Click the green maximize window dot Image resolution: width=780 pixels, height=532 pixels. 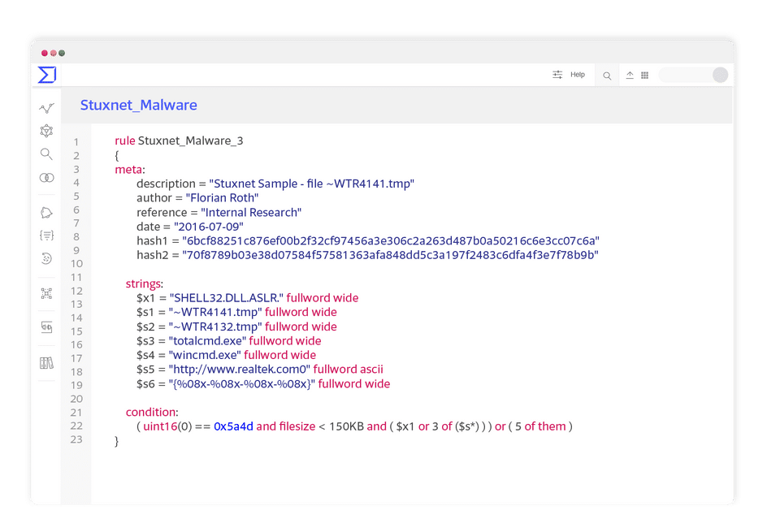pos(62,54)
